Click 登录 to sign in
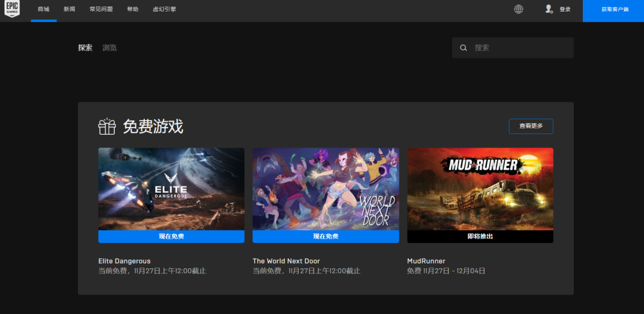The width and height of the screenshot is (644, 314). [565, 9]
